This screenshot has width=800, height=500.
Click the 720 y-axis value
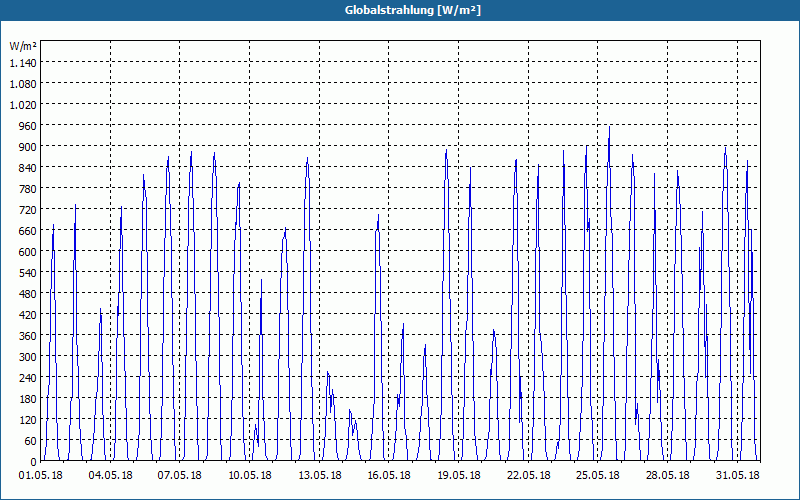[x=28, y=209]
